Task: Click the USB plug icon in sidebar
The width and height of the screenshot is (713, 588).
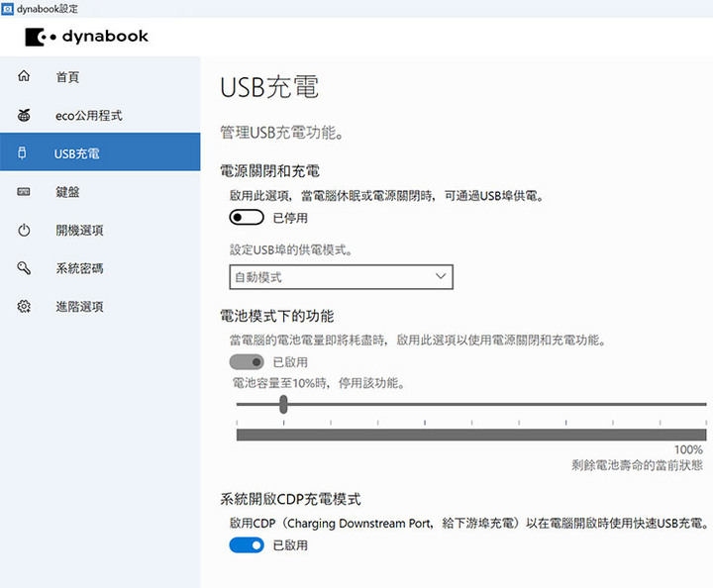Action: click(x=22, y=152)
